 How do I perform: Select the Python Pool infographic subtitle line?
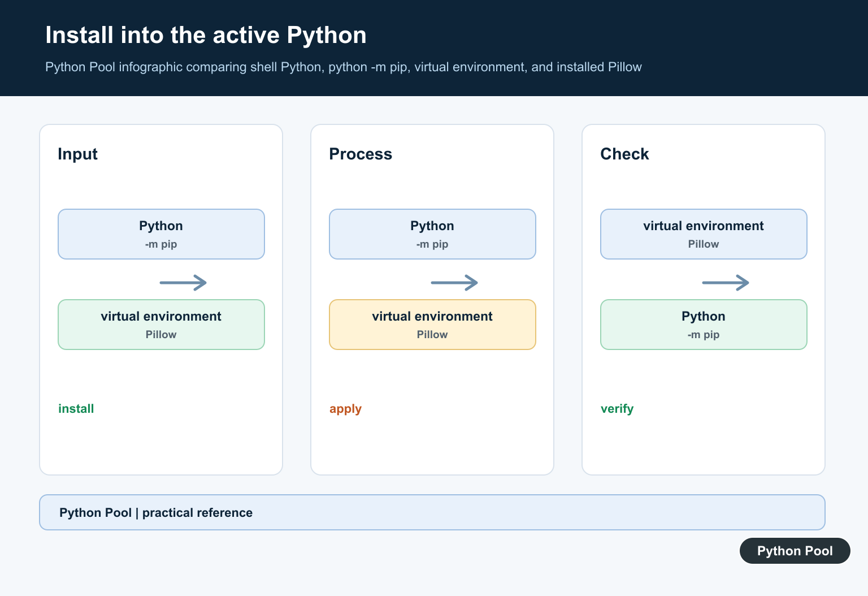pyautogui.click(x=344, y=67)
